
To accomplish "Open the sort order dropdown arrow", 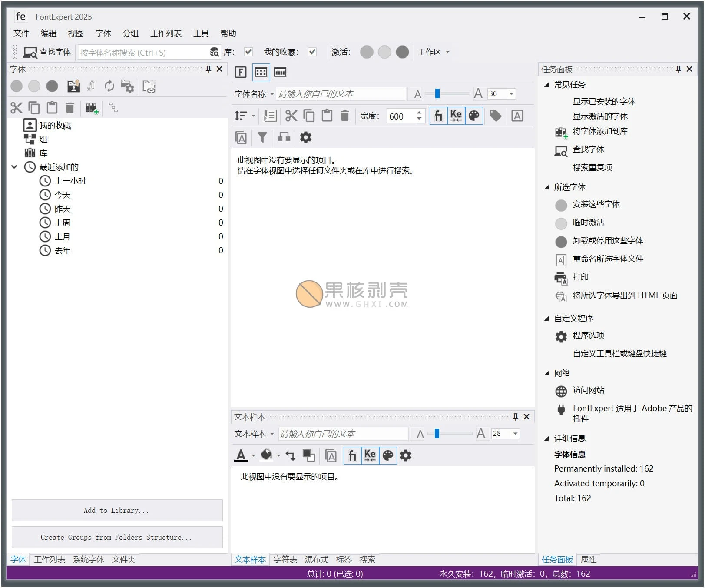I will click(254, 116).
